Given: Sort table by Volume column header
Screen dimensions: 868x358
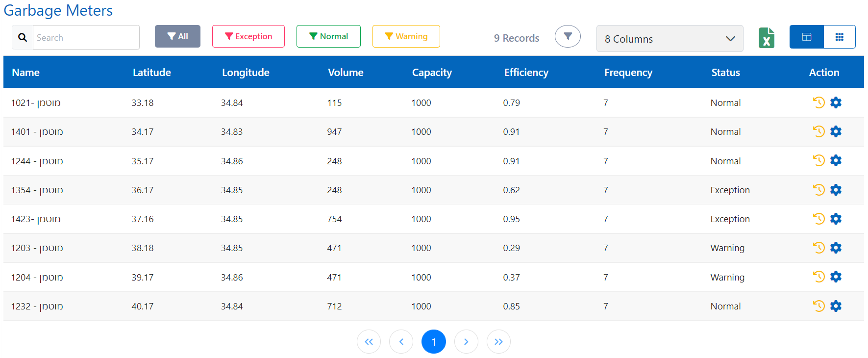Looking at the screenshot, I should point(346,73).
